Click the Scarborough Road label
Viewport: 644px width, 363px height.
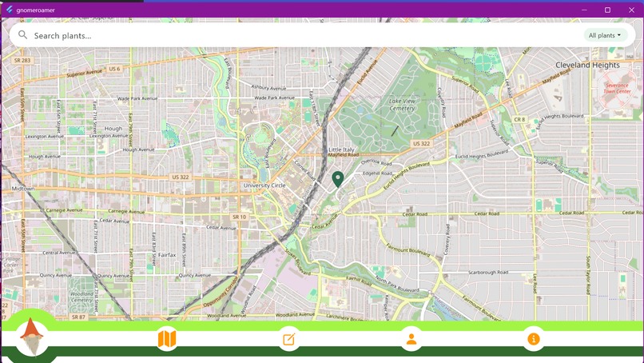[x=488, y=272]
